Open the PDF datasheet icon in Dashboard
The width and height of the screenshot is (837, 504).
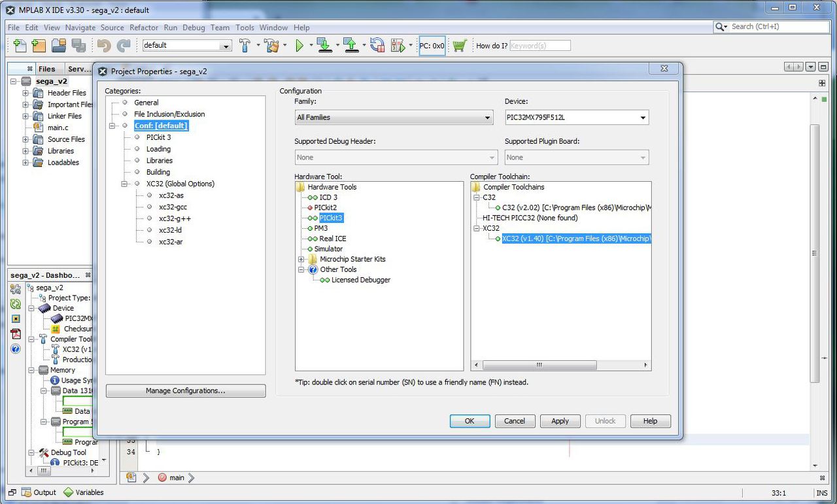[x=16, y=334]
